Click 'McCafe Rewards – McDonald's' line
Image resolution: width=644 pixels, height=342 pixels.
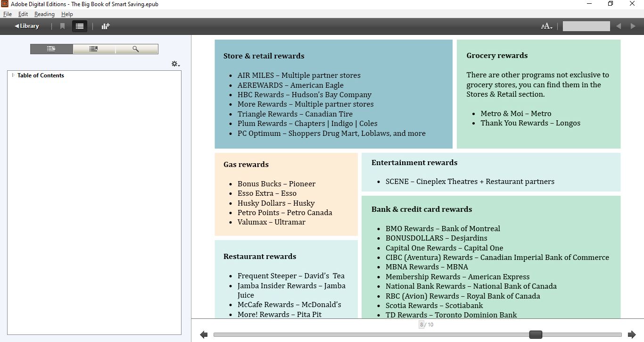pyautogui.click(x=289, y=305)
